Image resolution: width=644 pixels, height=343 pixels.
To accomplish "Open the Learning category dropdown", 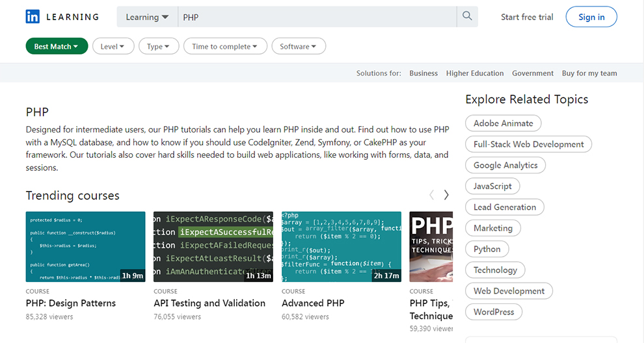I will coord(147,17).
